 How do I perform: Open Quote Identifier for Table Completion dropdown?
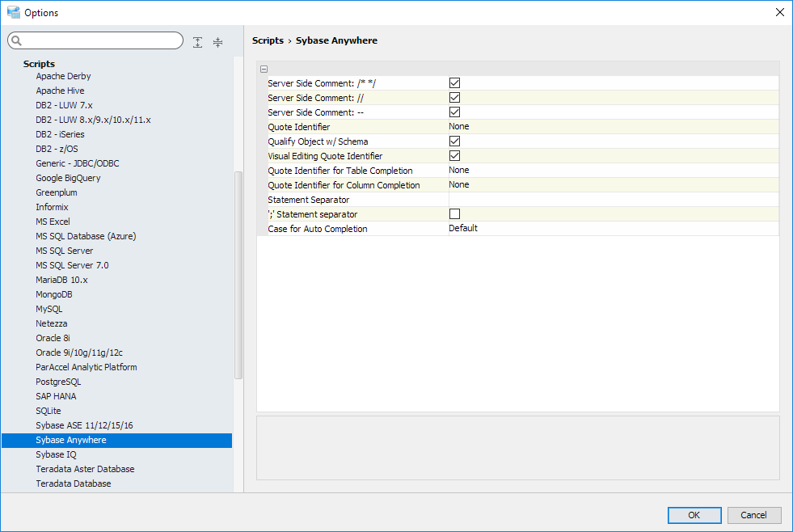613,171
